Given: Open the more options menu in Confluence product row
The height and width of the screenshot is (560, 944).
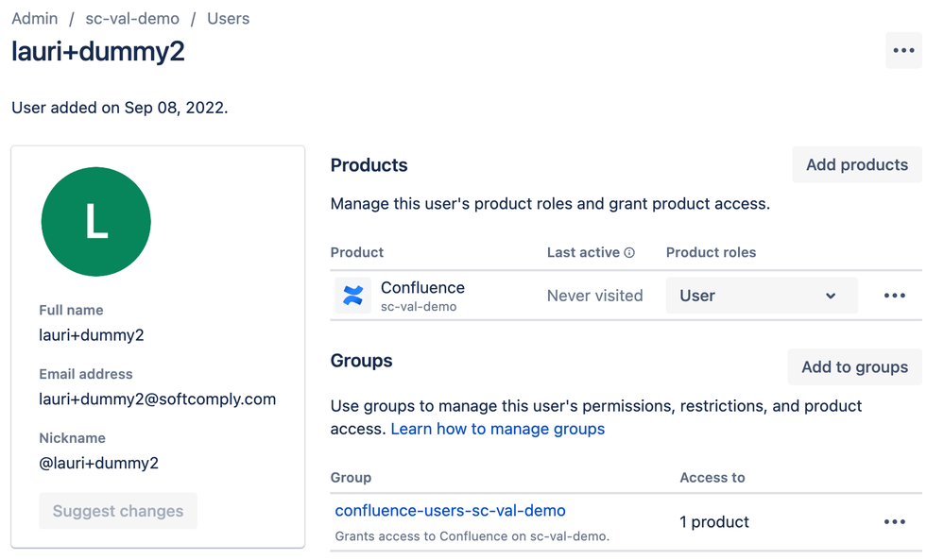Looking at the screenshot, I should coord(894,296).
